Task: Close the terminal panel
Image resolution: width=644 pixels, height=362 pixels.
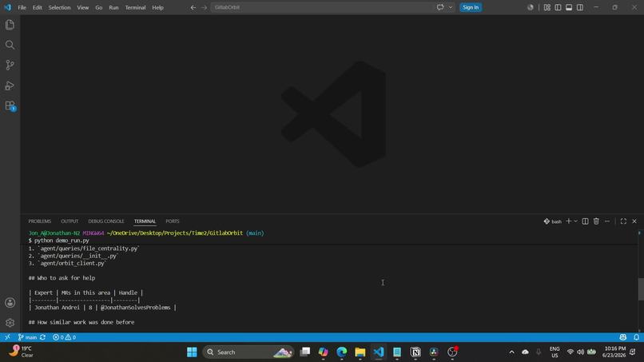Action: click(634, 221)
